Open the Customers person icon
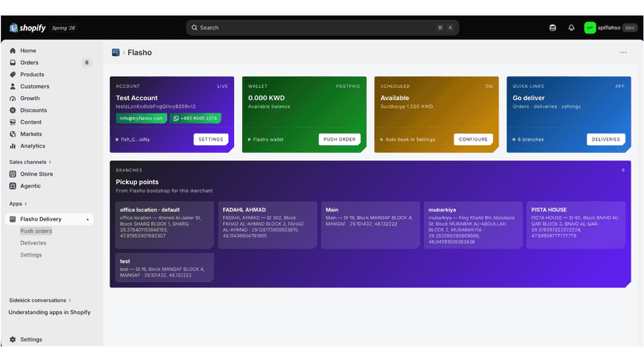This screenshot has width=644, height=362. pos(12,86)
